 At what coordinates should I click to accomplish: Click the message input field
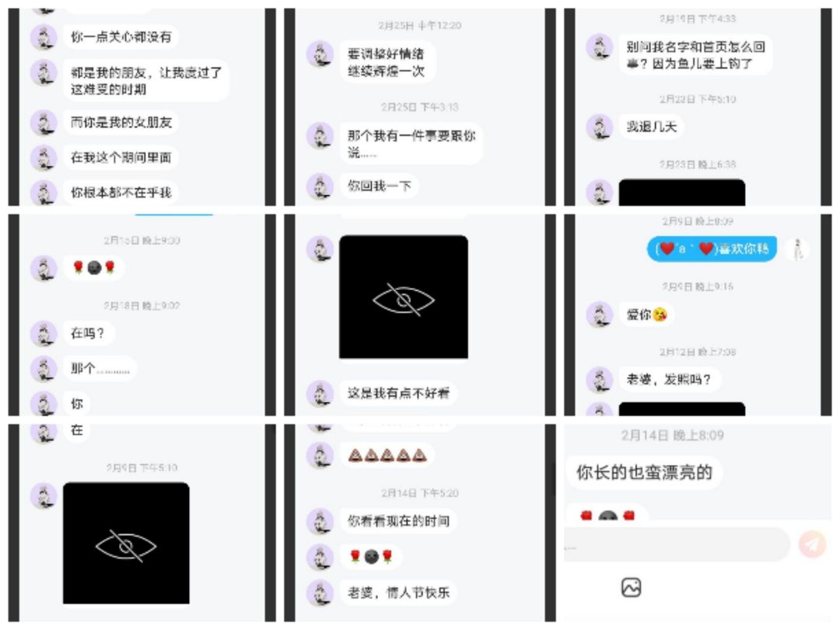point(677,544)
